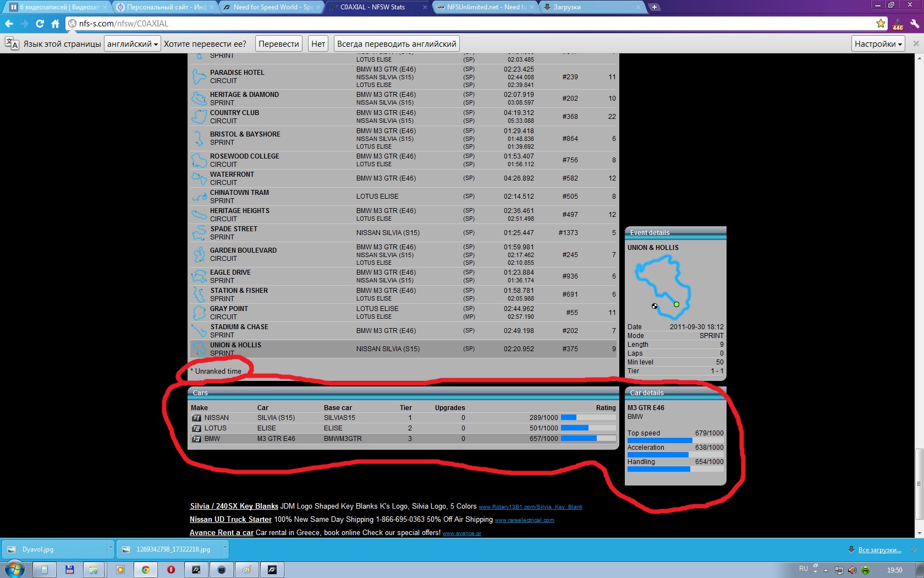Open the browser home page

click(x=55, y=24)
